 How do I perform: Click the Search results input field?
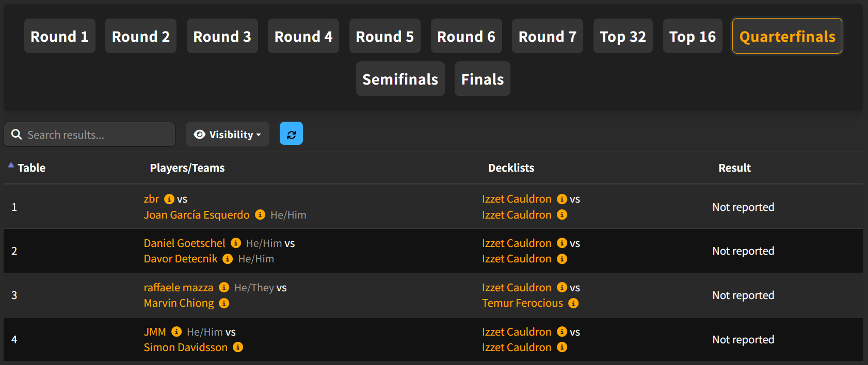point(95,135)
